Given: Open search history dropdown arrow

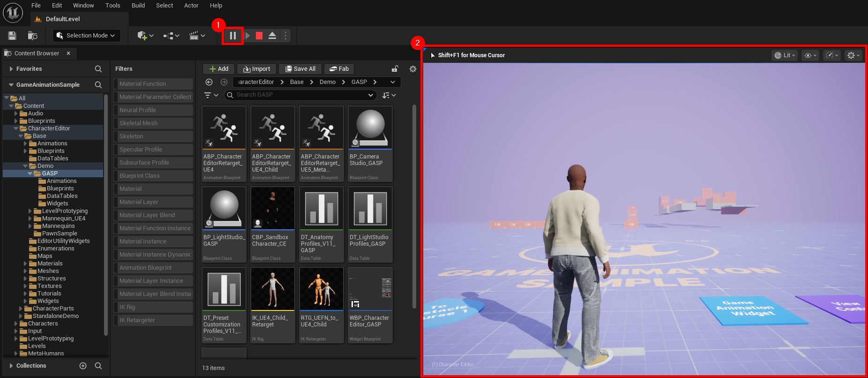Looking at the screenshot, I should tap(371, 95).
